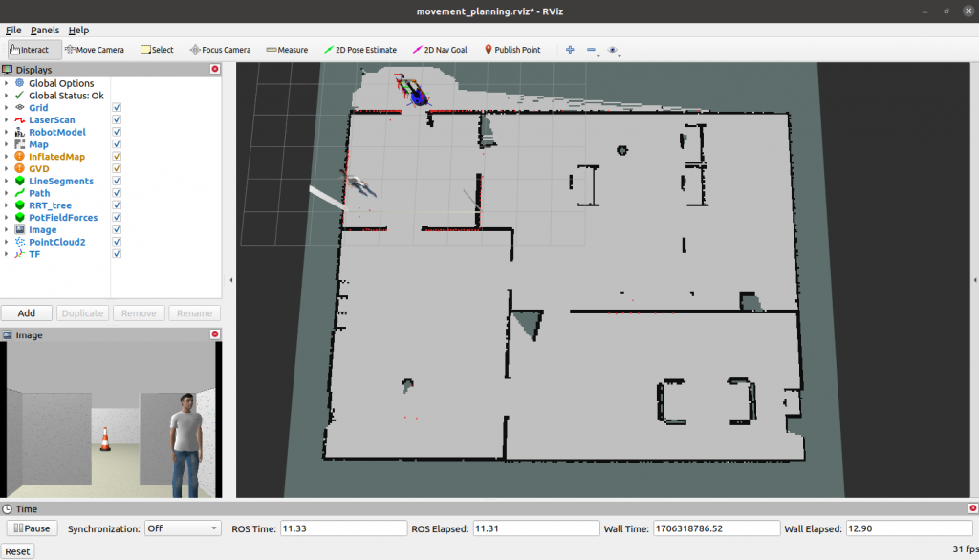The height and width of the screenshot is (560, 979).
Task: Click the RobotModel display icon
Action: (x=19, y=132)
